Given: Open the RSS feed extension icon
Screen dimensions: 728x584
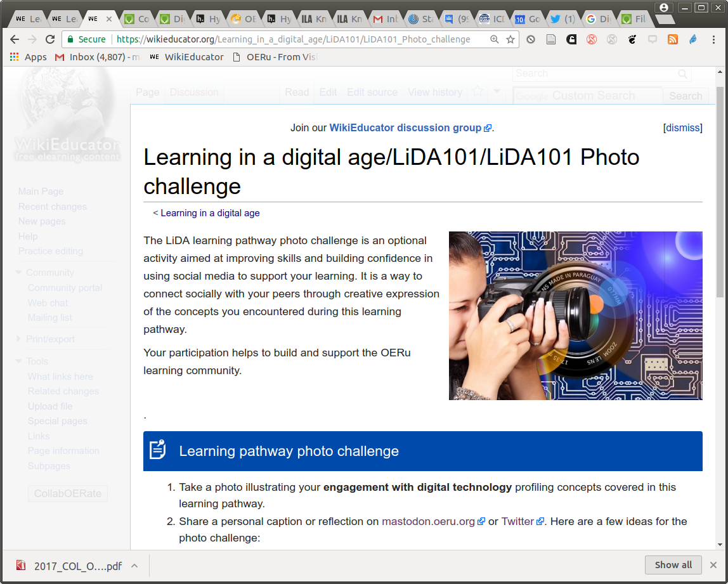Looking at the screenshot, I should 673,39.
